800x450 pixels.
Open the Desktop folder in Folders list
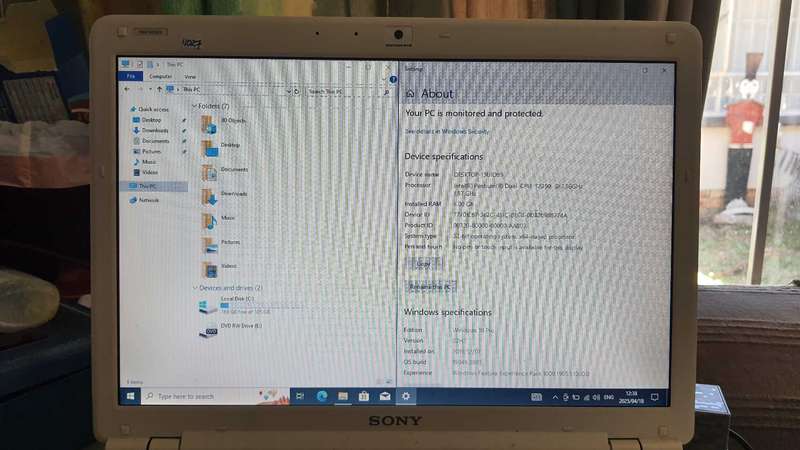point(220,148)
